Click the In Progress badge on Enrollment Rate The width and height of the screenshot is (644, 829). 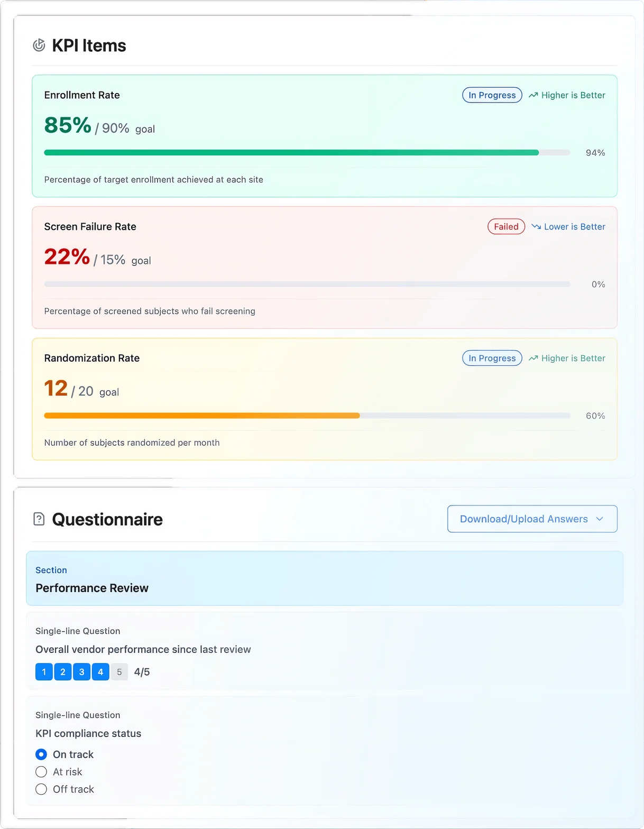(492, 95)
